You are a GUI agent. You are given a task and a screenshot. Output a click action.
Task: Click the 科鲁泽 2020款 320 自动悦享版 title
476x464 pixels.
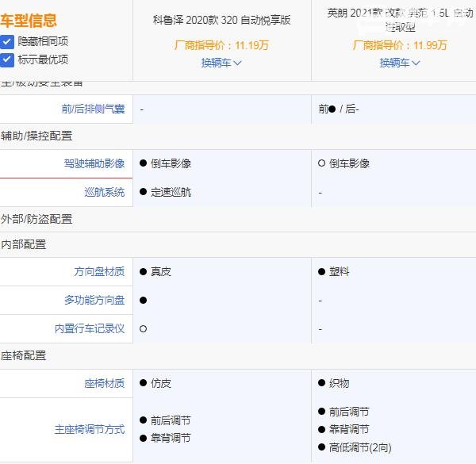221,21
